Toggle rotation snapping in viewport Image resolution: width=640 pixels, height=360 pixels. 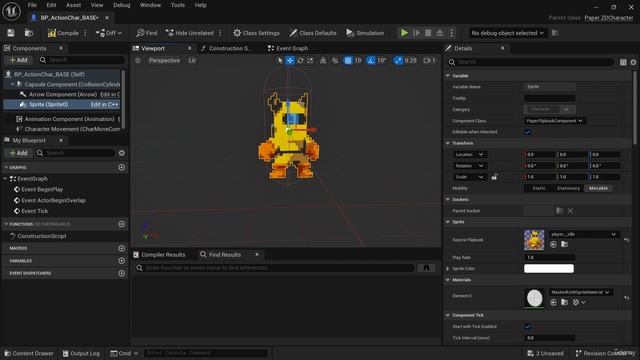click(x=371, y=60)
